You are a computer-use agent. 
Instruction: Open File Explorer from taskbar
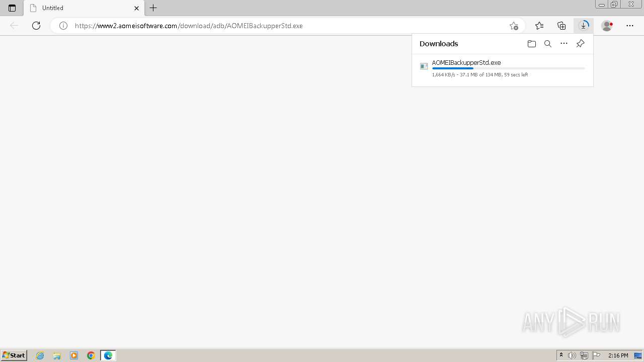57,355
